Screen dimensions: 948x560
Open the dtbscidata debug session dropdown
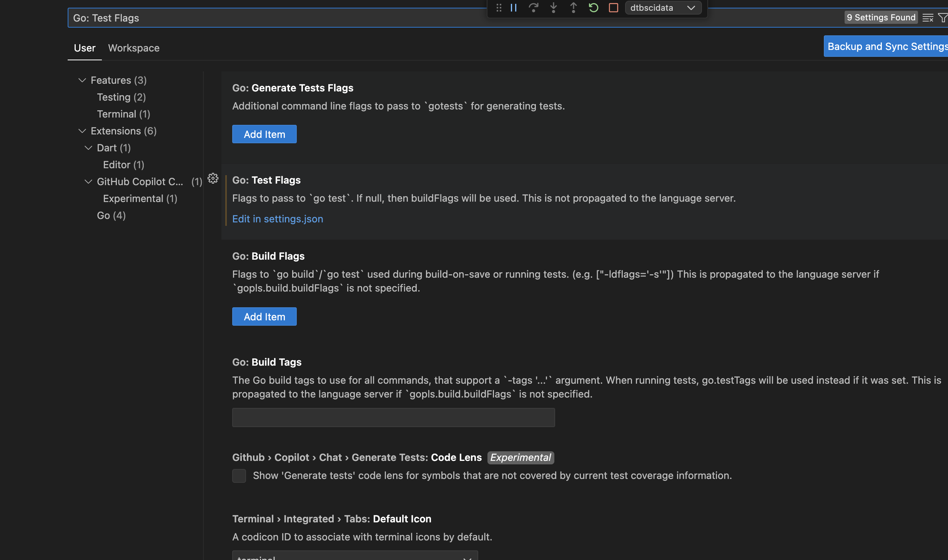pyautogui.click(x=663, y=8)
